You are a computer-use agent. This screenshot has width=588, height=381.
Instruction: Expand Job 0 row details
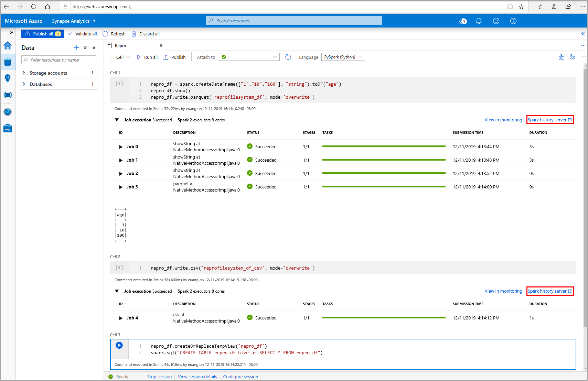(121, 147)
